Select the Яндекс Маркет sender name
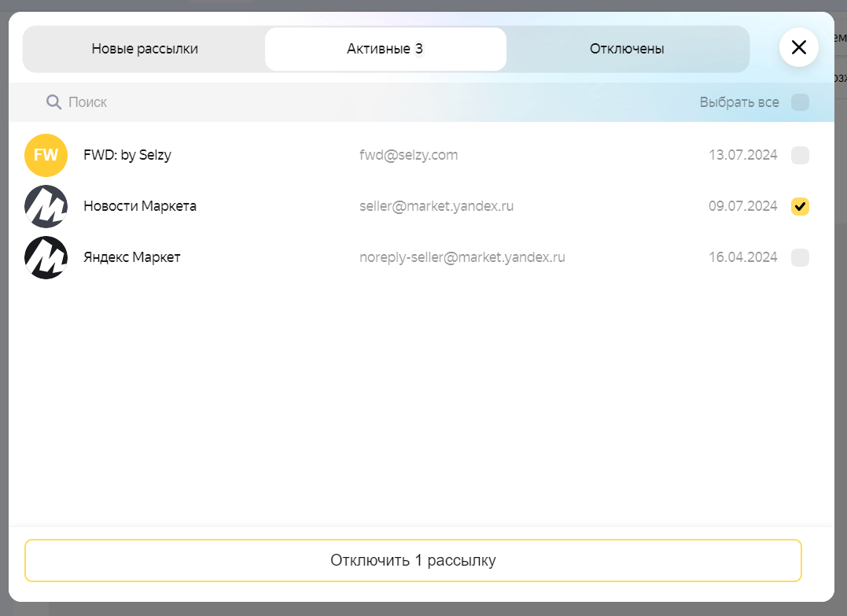847x616 pixels. [132, 257]
